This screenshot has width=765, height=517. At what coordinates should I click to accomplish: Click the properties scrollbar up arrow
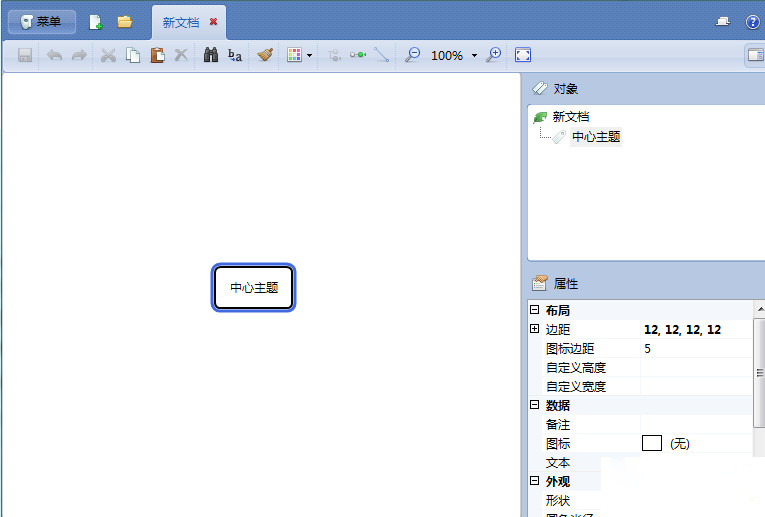tap(760, 309)
